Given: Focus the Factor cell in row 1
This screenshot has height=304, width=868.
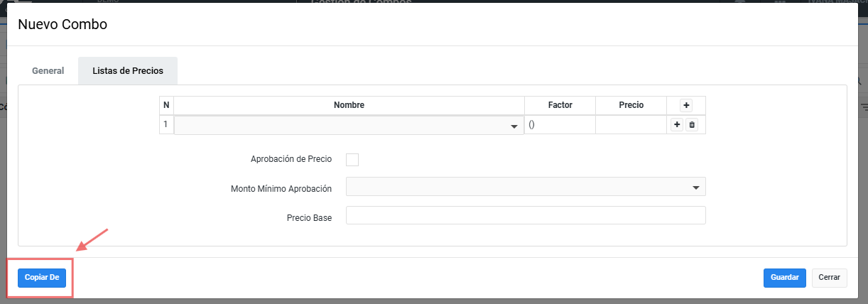Looking at the screenshot, I should [560, 125].
